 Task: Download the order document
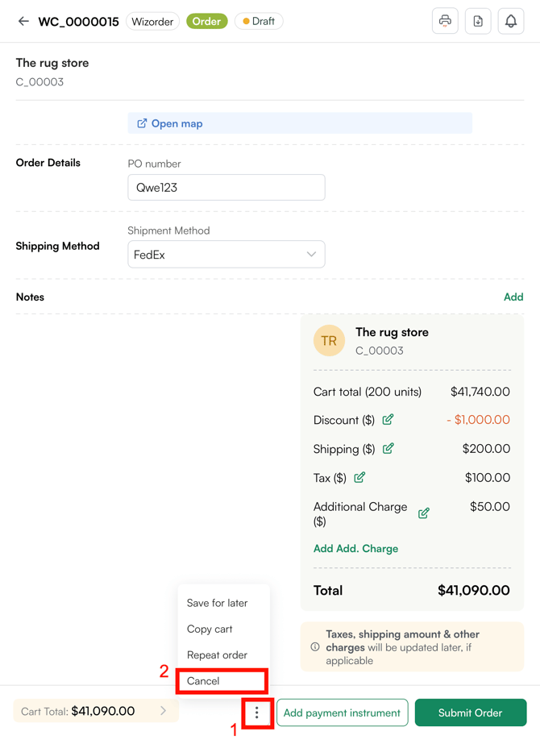point(478,21)
